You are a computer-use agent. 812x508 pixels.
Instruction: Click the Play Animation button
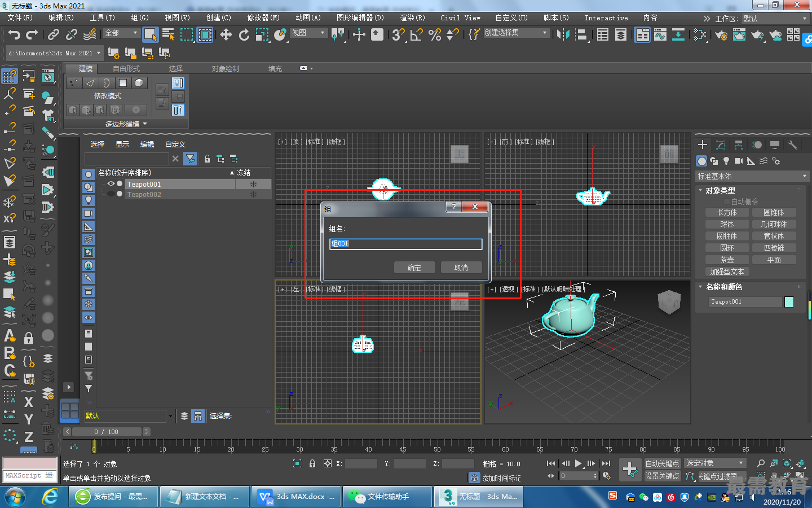[578, 463]
